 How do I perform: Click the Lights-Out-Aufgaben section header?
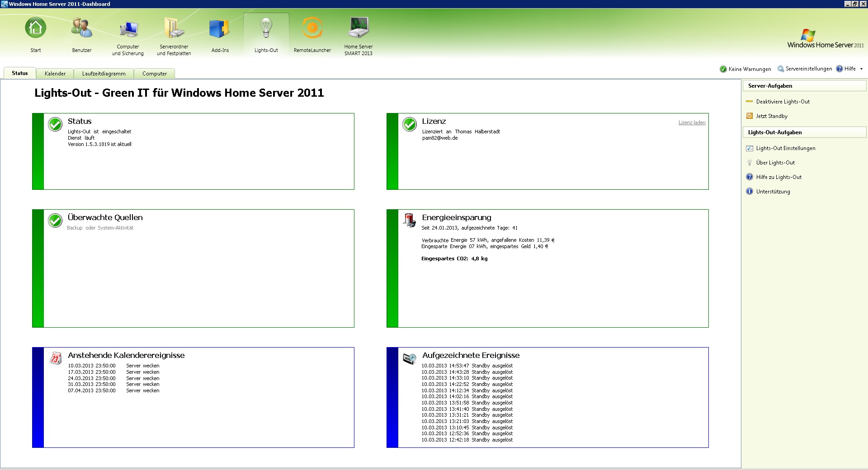pos(804,132)
